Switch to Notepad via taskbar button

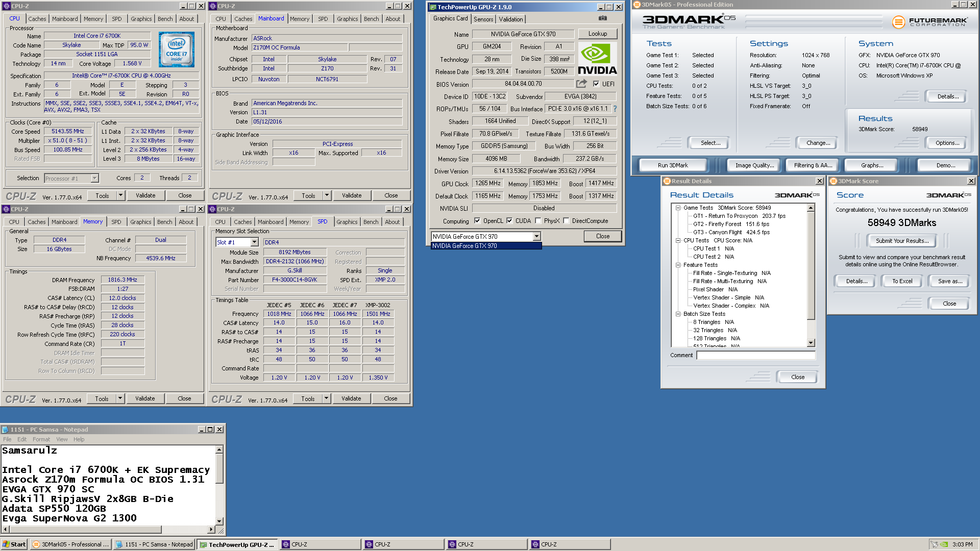coord(154,544)
